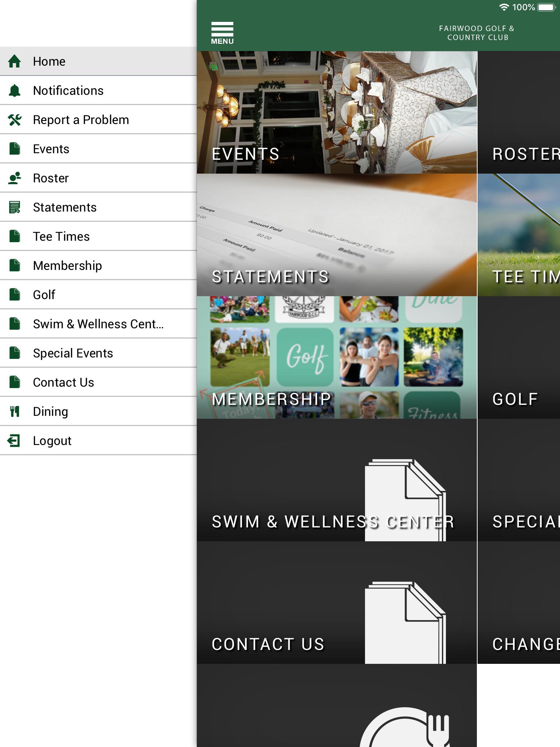The width and height of the screenshot is (560, 747).
Task: Tap Fairwood Golf & Country Club title
Action: 477,33
